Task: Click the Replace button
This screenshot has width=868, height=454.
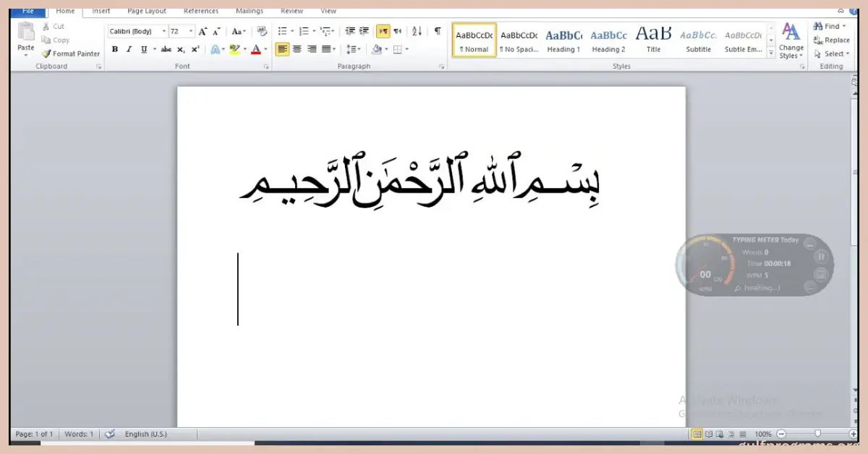Action: (x=831, y=40)
